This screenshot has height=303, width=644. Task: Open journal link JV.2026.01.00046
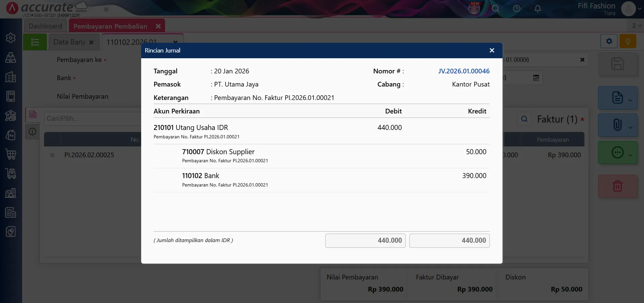click(x=464, y=71)
